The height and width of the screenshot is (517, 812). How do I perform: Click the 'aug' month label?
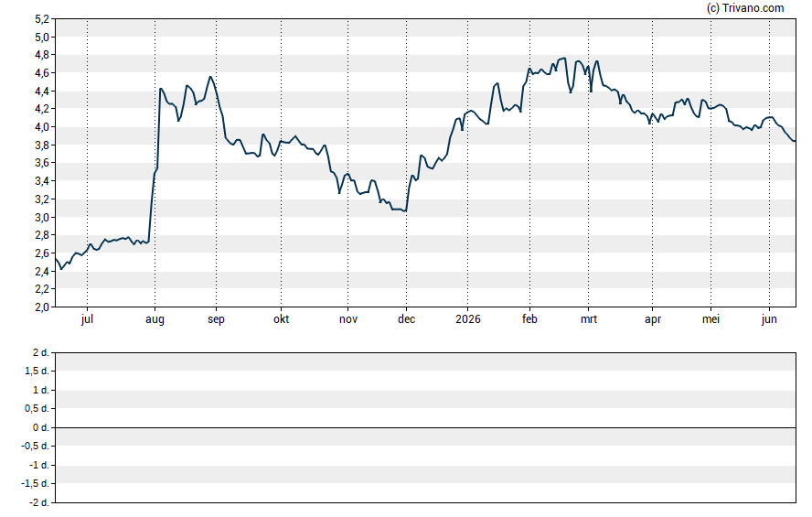pyautogui.click(x=155, y=319)
